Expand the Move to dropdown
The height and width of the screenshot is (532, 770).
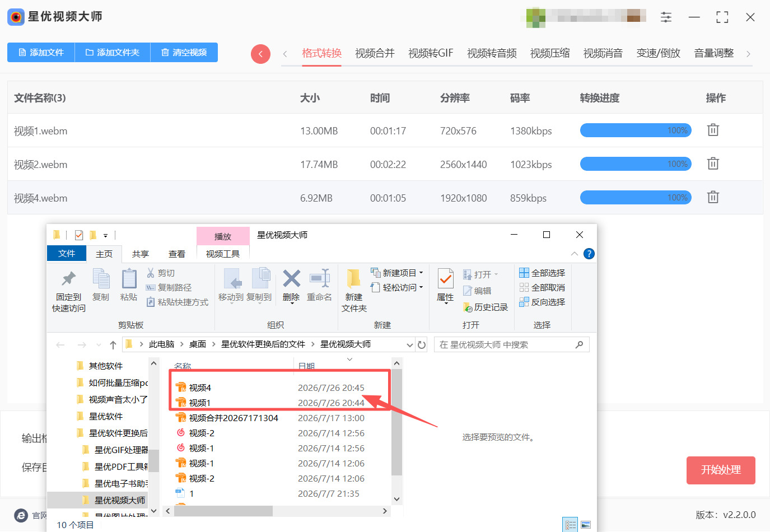tap(231, 303)
